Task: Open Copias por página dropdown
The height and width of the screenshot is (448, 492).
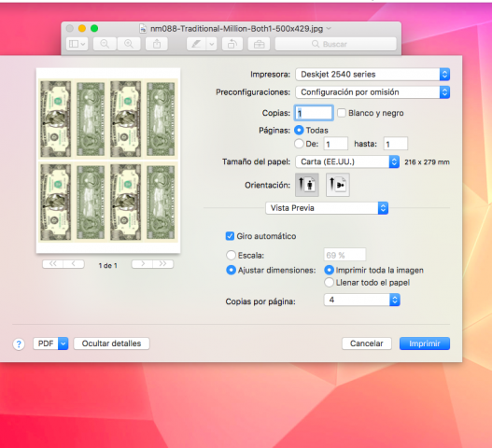Action: point(362,300)
